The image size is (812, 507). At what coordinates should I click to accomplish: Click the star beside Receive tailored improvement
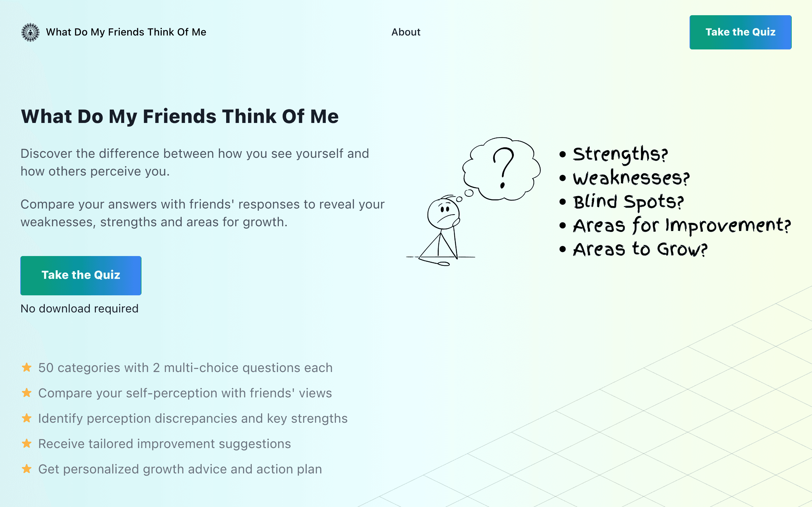tap(27, 443)
